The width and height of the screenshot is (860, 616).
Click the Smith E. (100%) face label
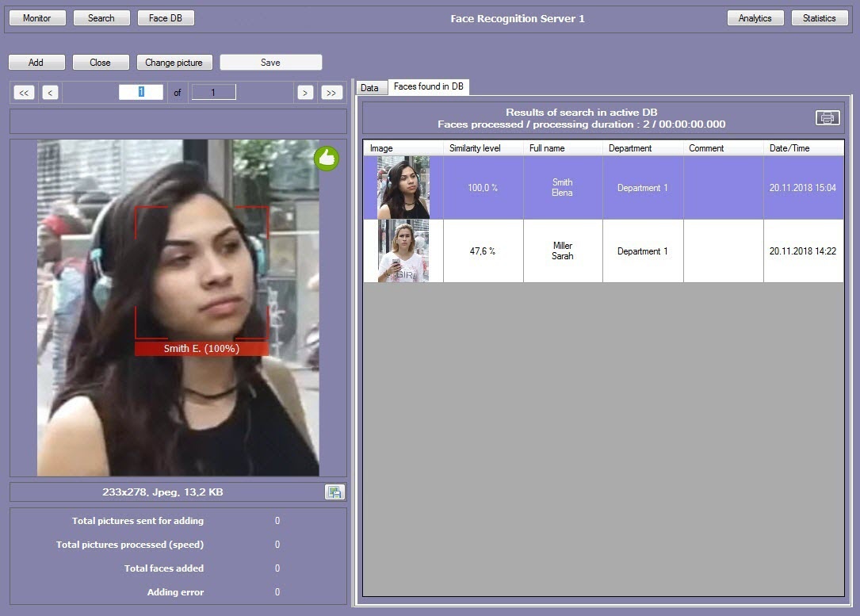point(202,349)
